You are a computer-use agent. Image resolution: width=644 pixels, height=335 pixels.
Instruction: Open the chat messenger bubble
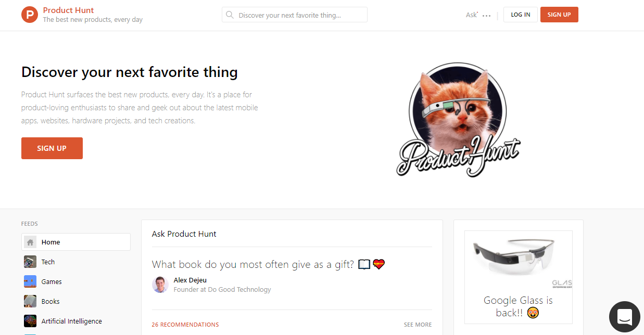click(x=624, y=316)
